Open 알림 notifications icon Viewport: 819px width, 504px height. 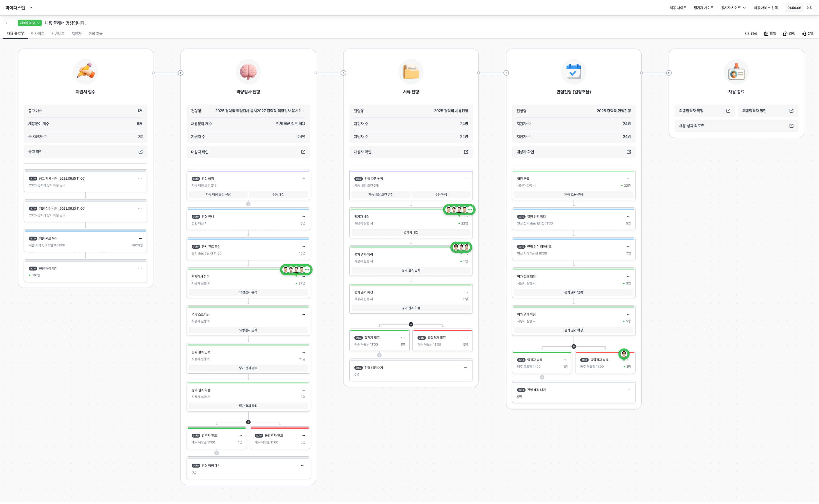785,34
